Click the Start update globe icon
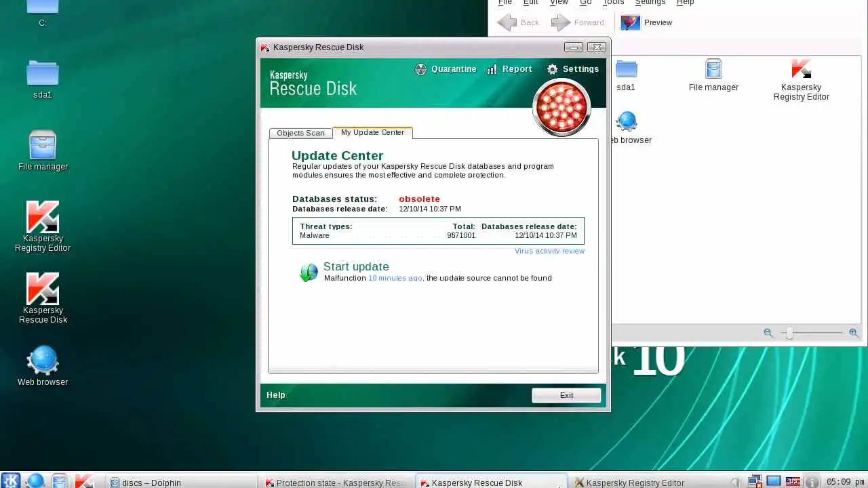The height and width of the screenshot is (488, 868). (309, 272)
